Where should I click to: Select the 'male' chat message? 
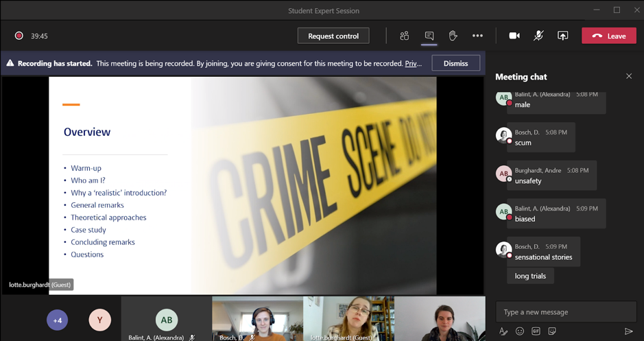tap(556, 102)
